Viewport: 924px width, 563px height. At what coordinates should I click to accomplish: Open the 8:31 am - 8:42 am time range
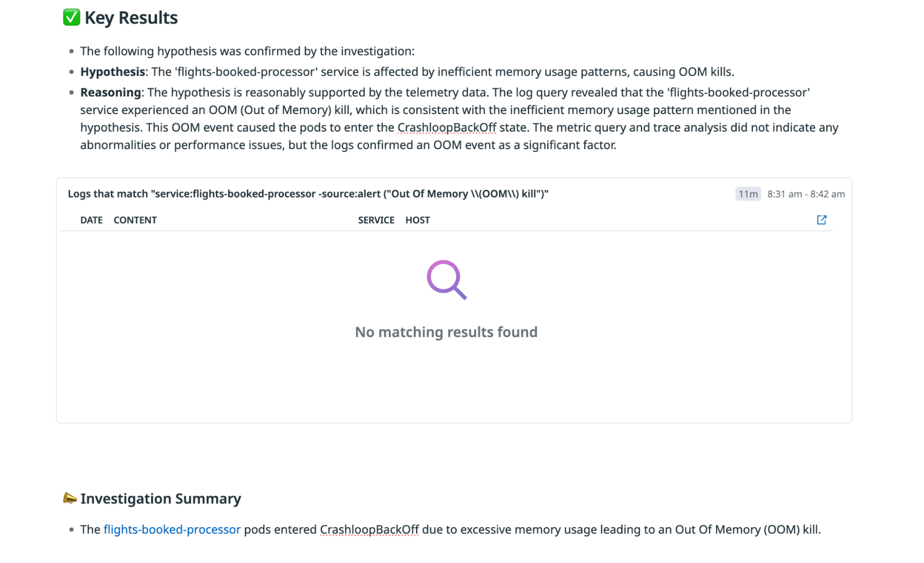(x=806, y=194)
